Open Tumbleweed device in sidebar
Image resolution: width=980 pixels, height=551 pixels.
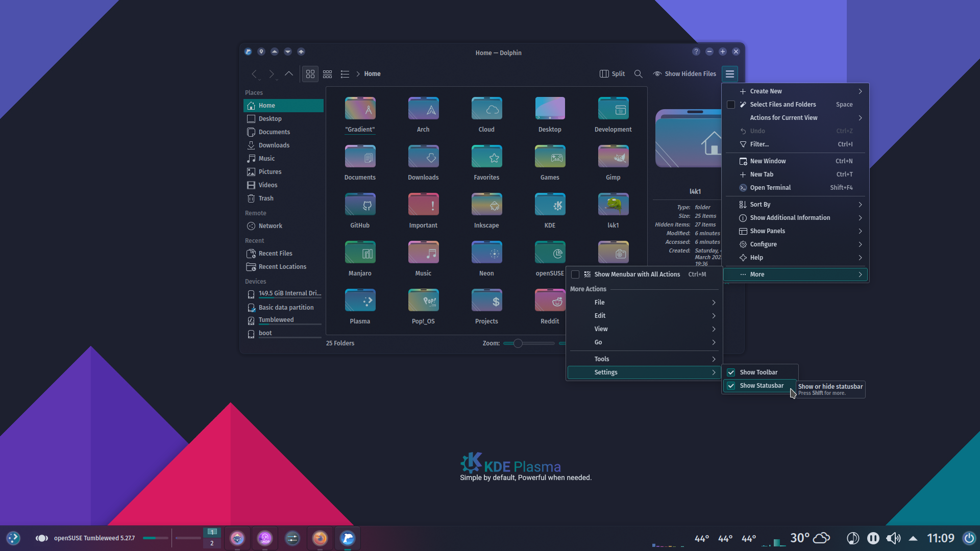[283, 320]
